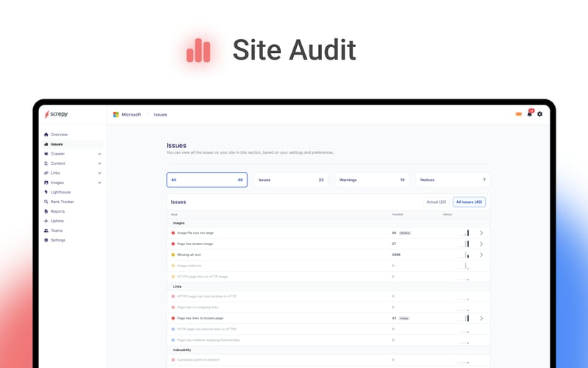
Task: Click the history sparkline for Image file size too large
Action: pos(463,233)
